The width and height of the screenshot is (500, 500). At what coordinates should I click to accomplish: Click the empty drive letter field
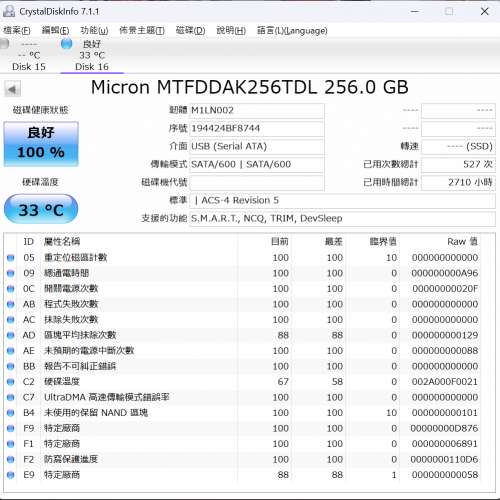(257, 182)
